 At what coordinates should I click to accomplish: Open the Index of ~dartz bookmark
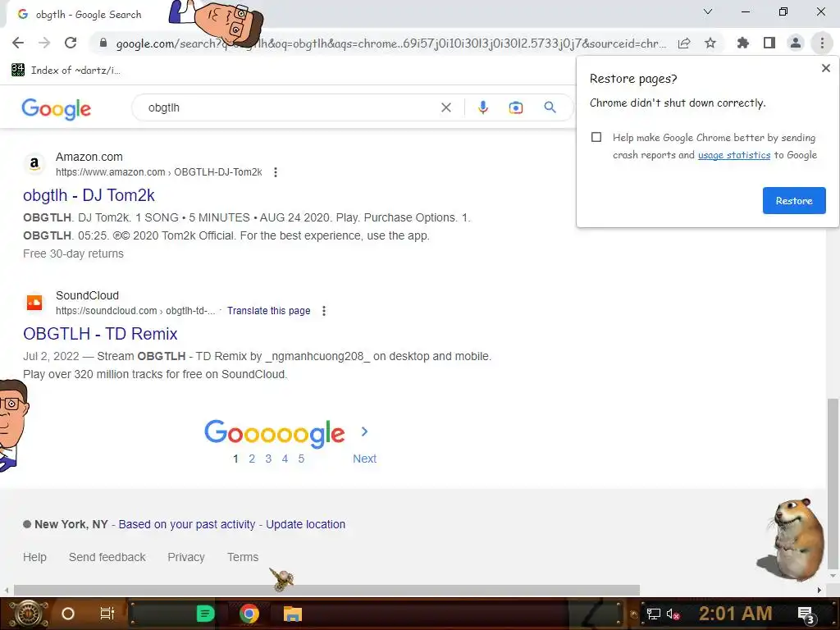coord(66,71)
